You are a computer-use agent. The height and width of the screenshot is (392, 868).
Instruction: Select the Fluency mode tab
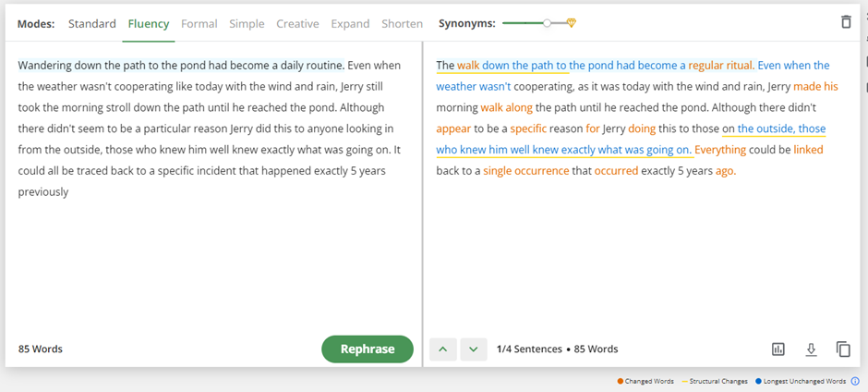pyautogui.click(x=149, y=23)
